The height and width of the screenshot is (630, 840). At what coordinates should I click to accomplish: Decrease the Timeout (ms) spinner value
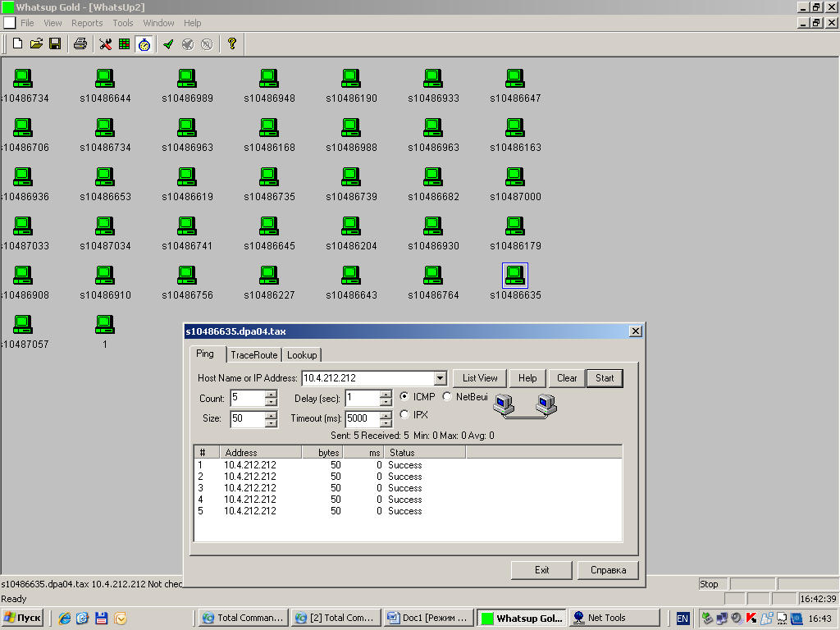tap(386, 422)
